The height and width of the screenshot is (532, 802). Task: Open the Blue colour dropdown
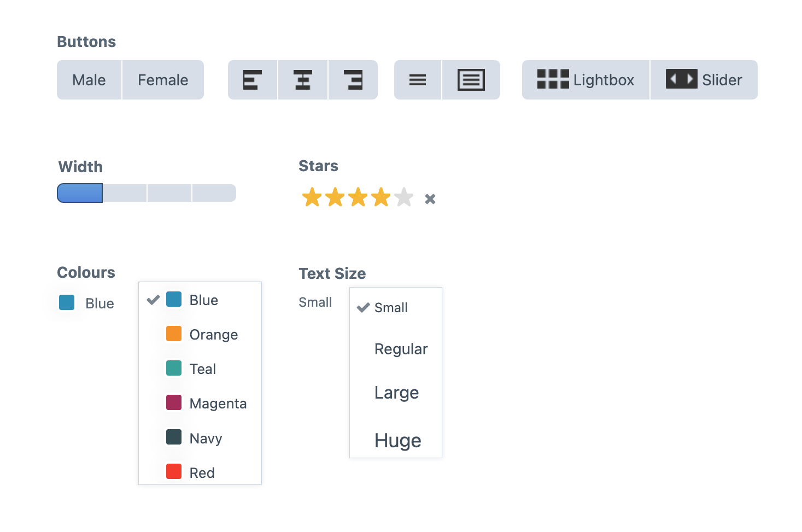(x=87, y=303)
